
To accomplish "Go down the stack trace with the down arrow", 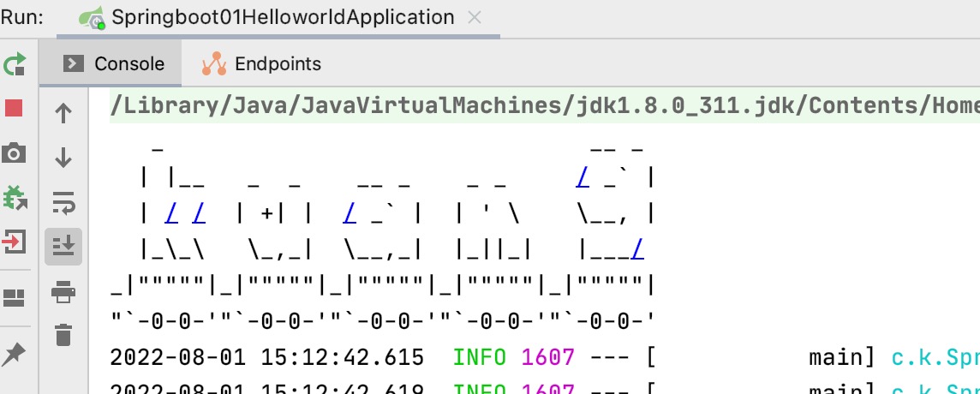I will pos(63,158).
